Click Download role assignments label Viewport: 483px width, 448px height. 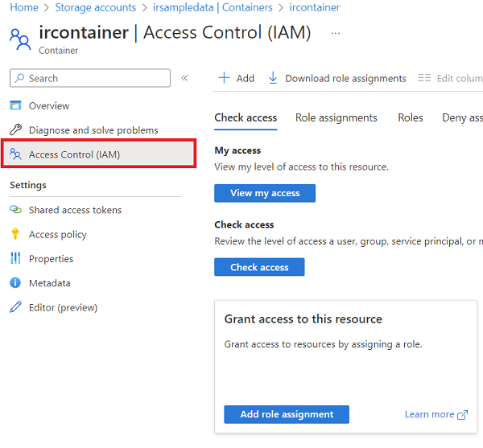coord(345,79)
